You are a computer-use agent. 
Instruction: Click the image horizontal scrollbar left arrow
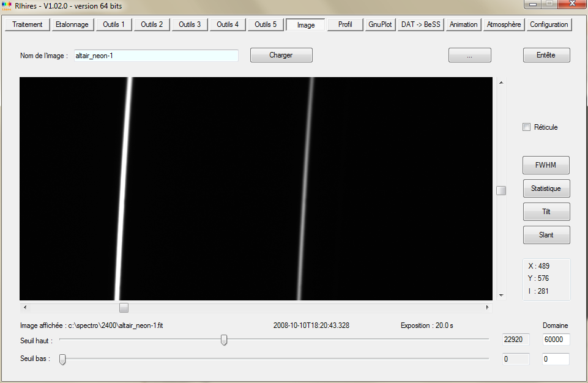(25, 307)
